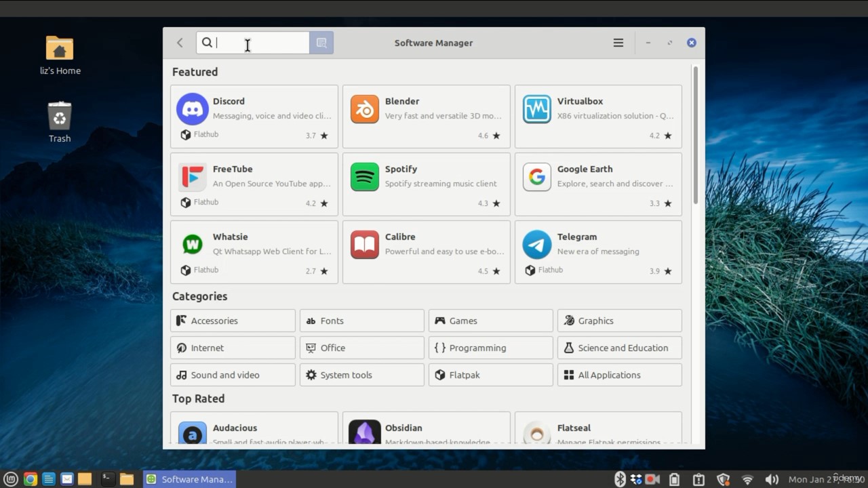868x488 pixels.
Task: Open the hamburger menu
Action: point(618,43)
